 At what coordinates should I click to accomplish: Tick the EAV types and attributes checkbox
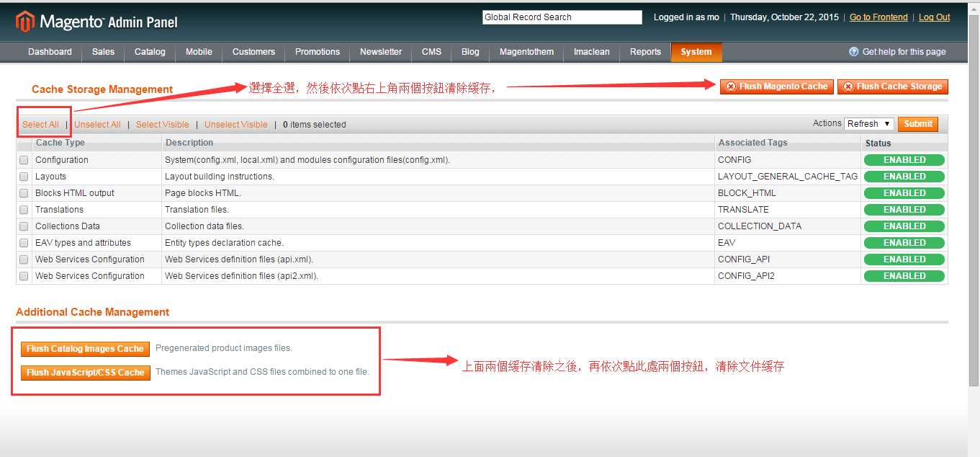24,243
